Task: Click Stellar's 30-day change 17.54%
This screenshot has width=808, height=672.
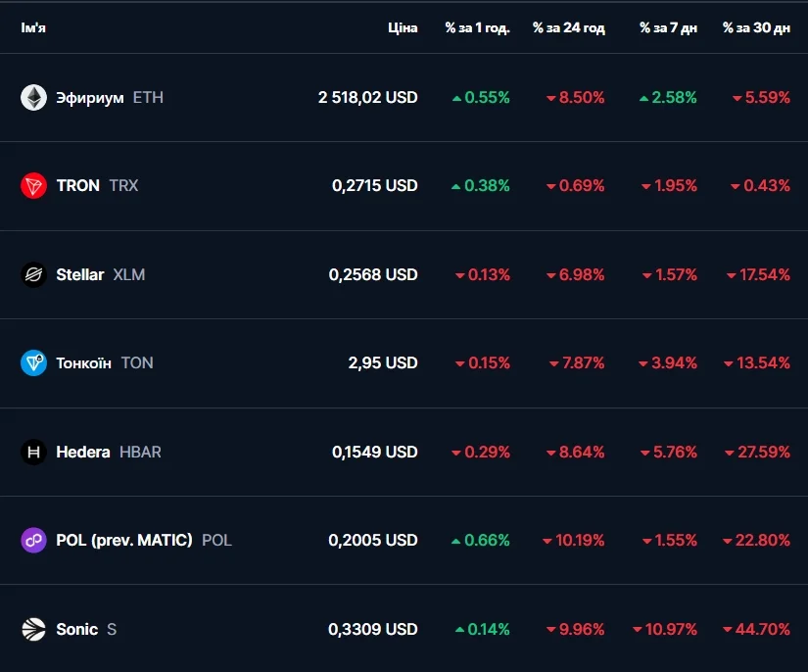Action: coord(758,274)
